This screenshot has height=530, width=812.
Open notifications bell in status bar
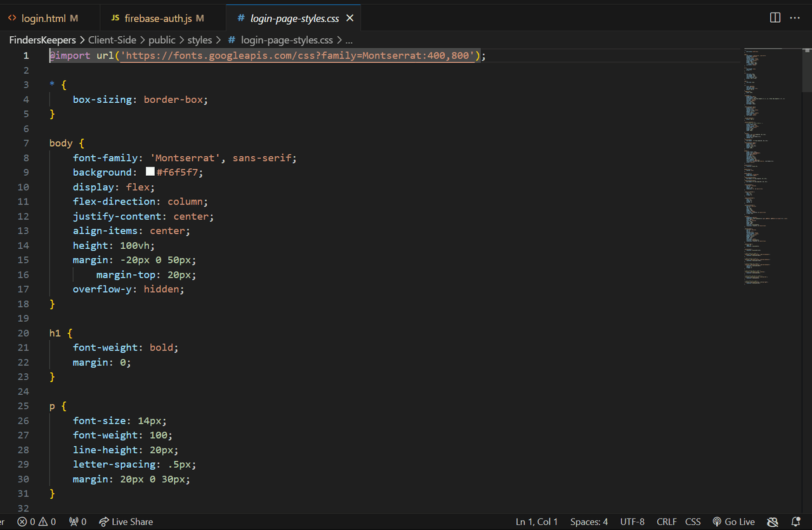click(x=796, y=522)
